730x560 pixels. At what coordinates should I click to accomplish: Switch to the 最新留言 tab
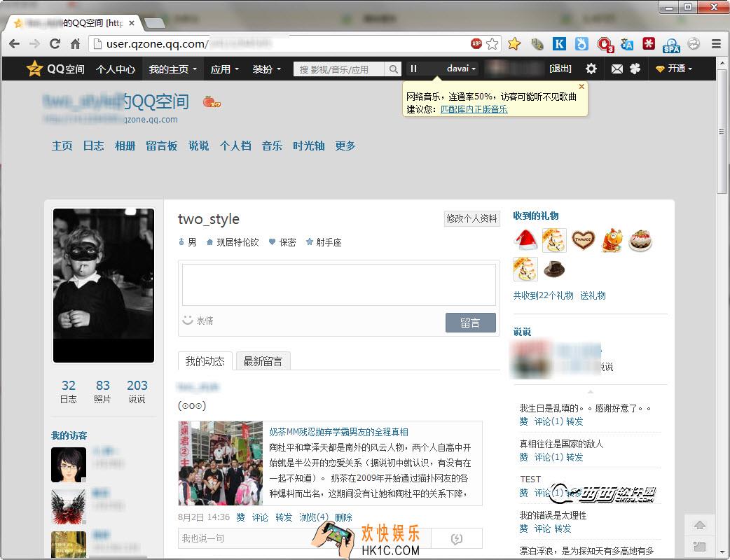[x=263, y=361]
